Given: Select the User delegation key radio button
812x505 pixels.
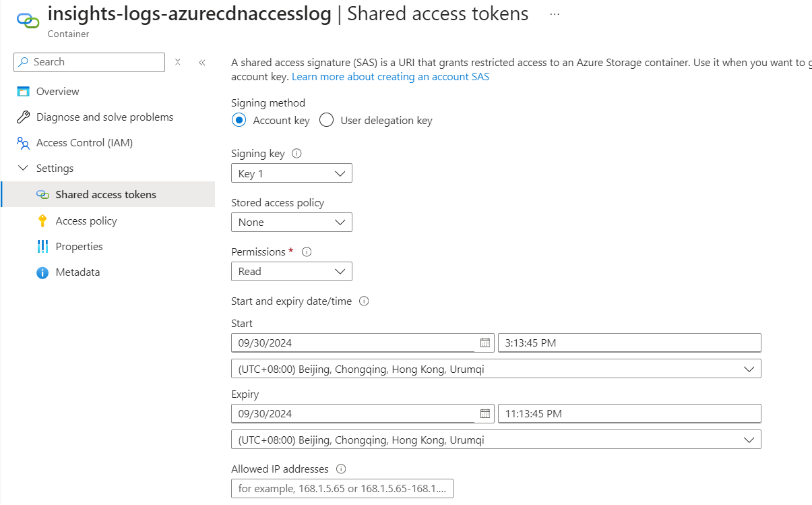Looking at the screenshot, I should 327,121.
